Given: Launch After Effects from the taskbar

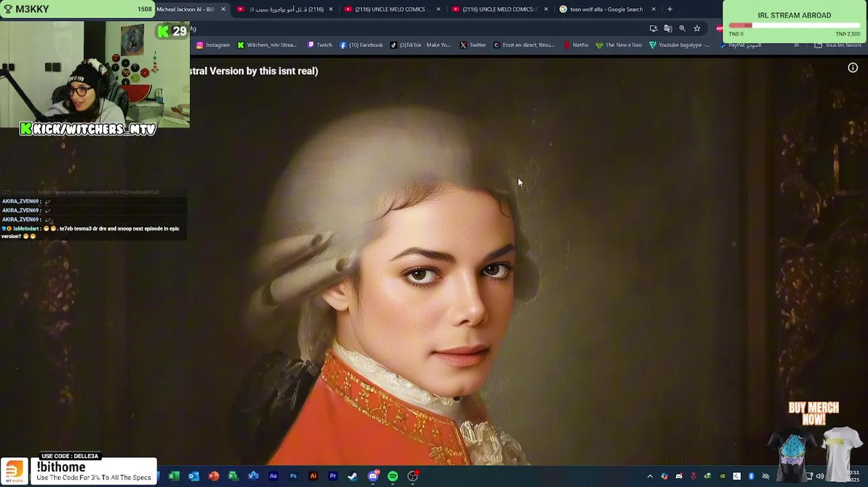Looking at the screenshot, I should [273, 476].
